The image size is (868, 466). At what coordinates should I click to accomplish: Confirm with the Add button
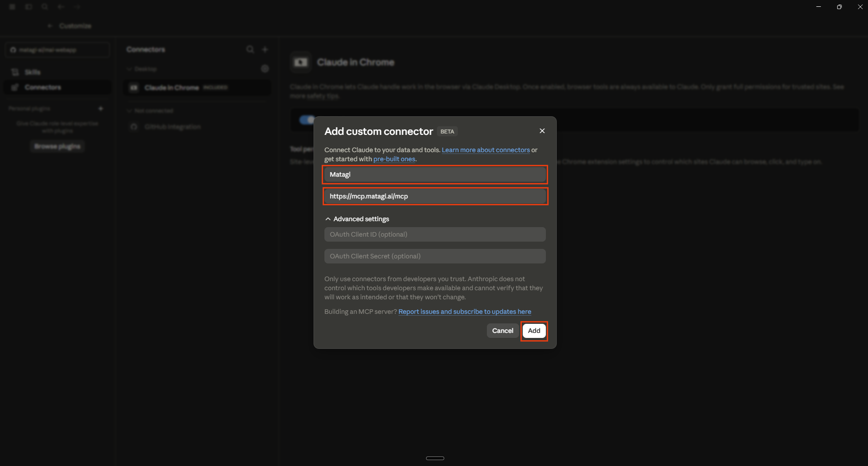pyautogui.click(x=534, y=331)
